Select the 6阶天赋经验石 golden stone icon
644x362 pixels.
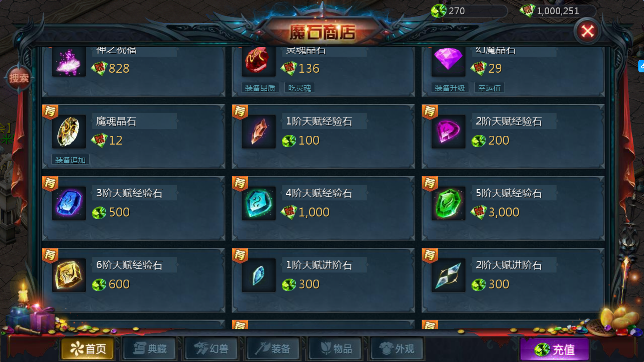[69, 276]
